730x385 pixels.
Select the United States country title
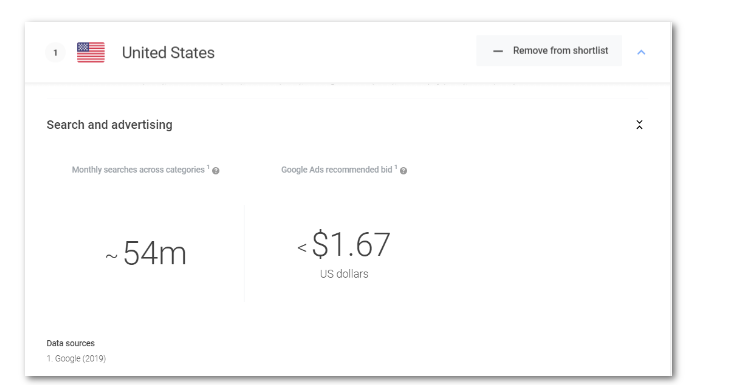(168, 53)
